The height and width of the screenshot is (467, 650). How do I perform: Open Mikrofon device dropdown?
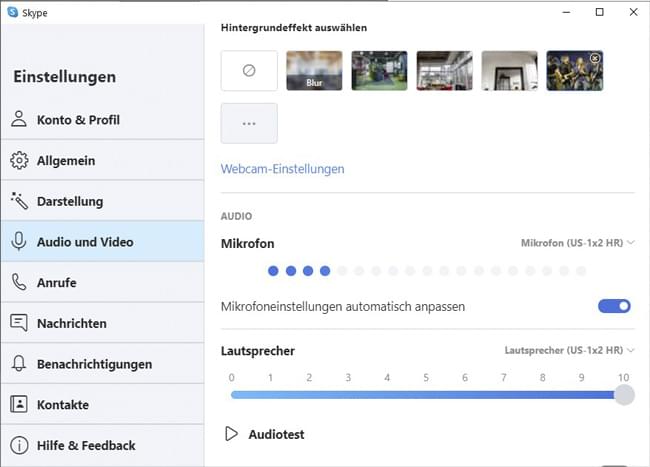(577, 243)
